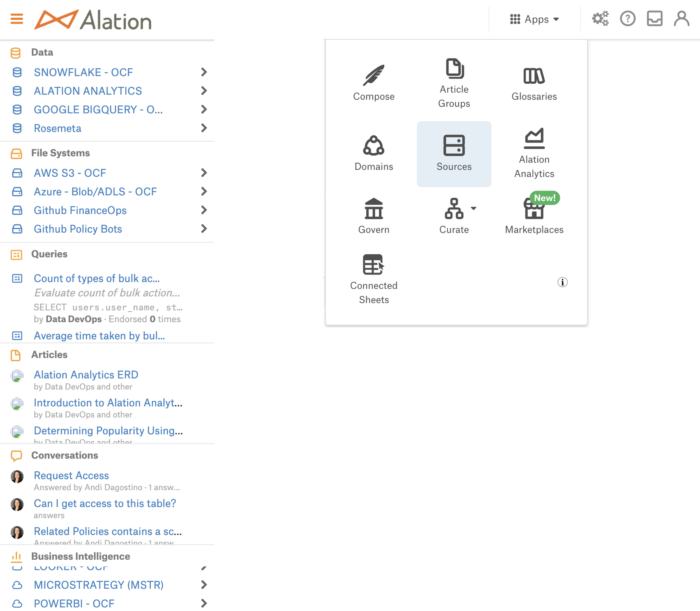700x611 pixels.
Task: Open Introduction to Alation Analyt... article
Action: coord(108,403)
